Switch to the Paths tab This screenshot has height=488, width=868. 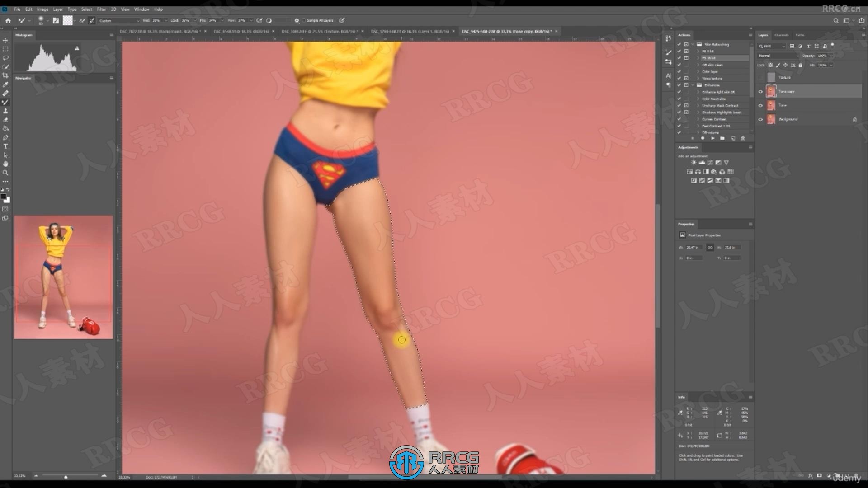click(800, 35)
